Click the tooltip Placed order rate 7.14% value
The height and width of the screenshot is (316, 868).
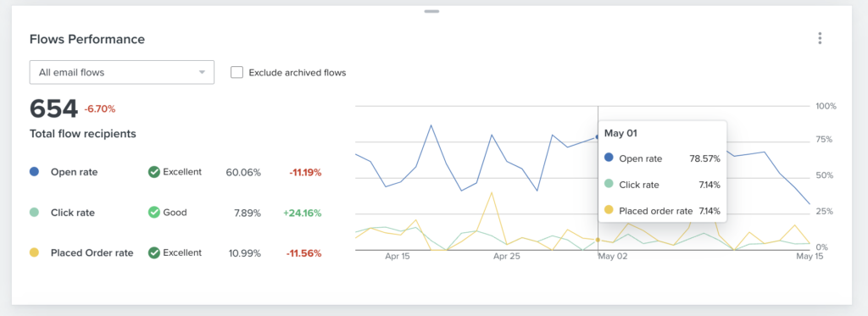point(709,211)
